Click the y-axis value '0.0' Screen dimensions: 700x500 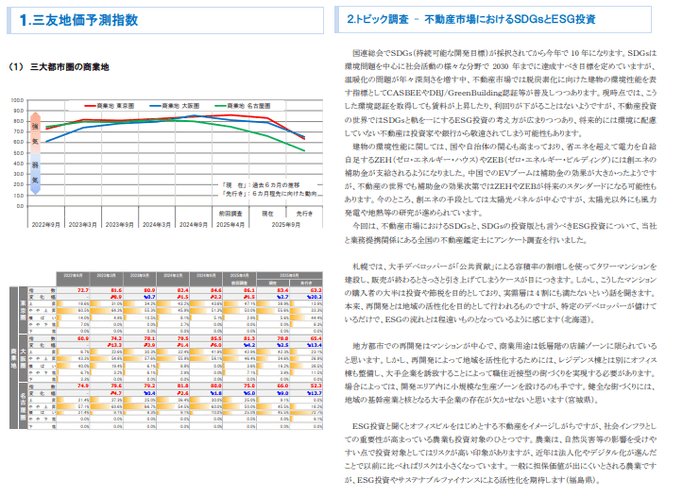20,206
